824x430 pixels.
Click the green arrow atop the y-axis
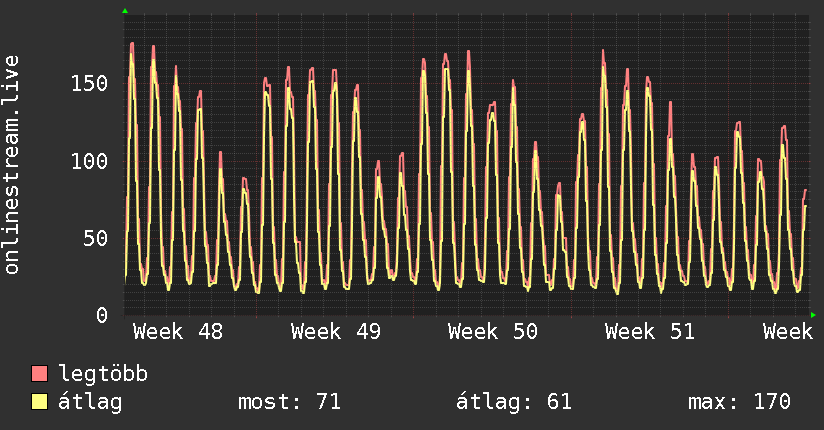[125, 11]
